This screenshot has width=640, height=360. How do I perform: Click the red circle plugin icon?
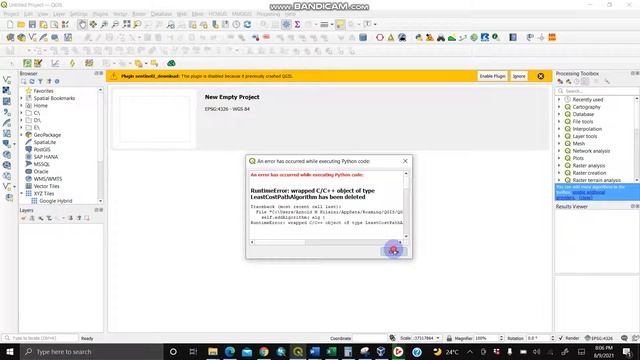click(x=380, y=38)
